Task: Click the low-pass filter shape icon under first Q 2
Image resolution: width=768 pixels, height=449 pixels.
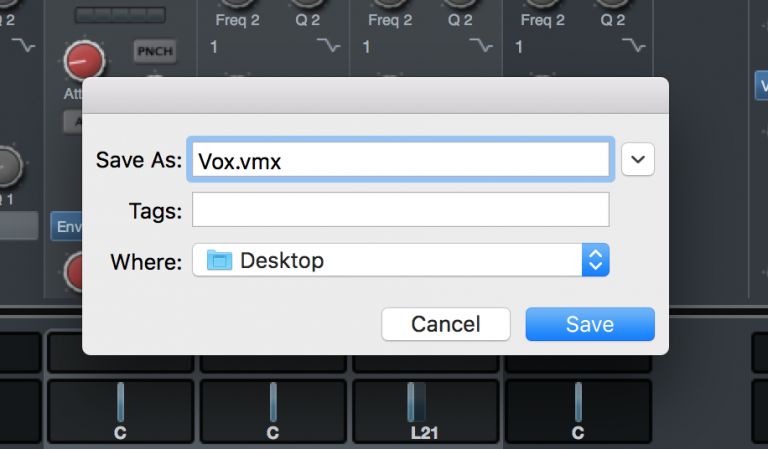Action: [x=329, y=46]
